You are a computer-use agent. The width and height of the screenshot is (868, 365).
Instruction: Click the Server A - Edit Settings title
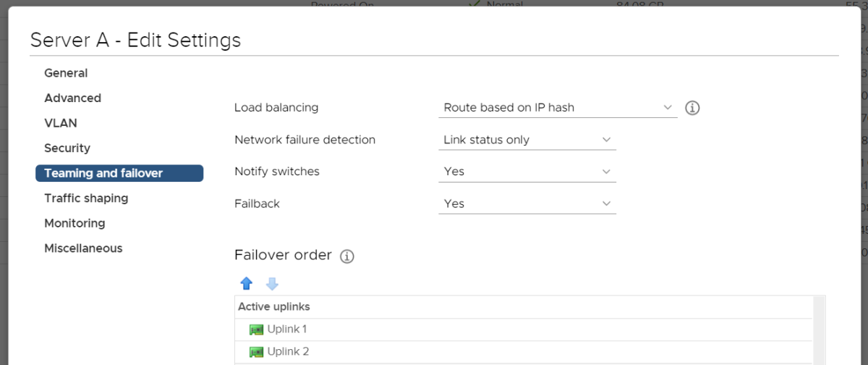coord(135,40)
